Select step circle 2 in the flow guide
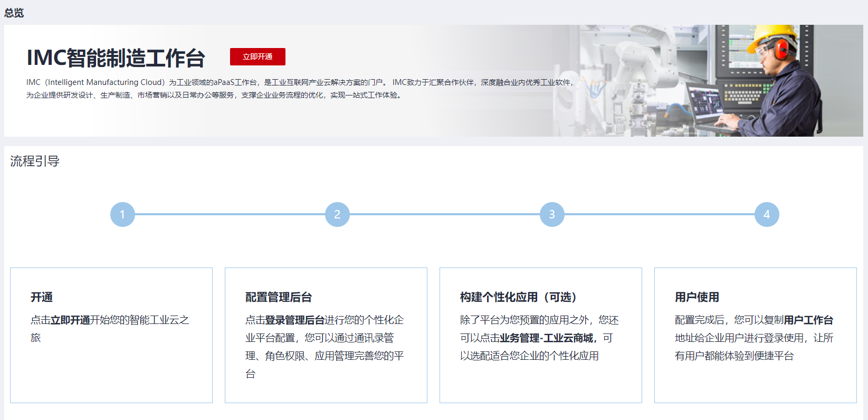 [x=337, y=214]
